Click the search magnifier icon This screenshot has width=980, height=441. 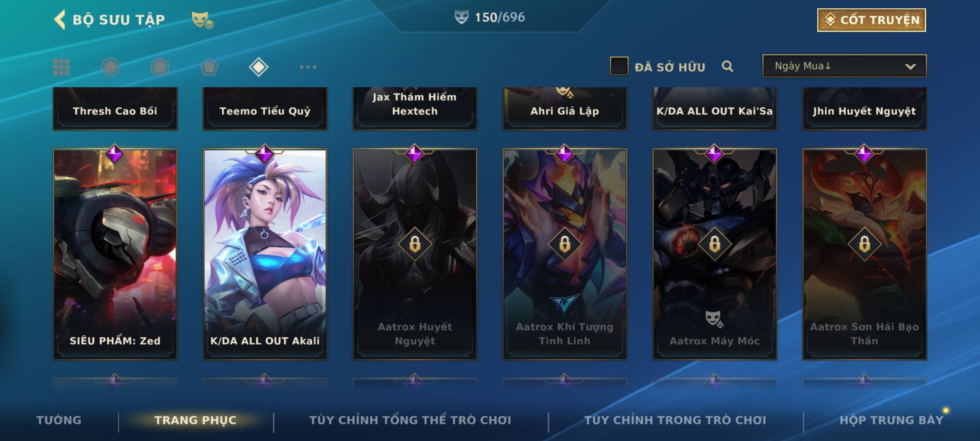(727, 66)
